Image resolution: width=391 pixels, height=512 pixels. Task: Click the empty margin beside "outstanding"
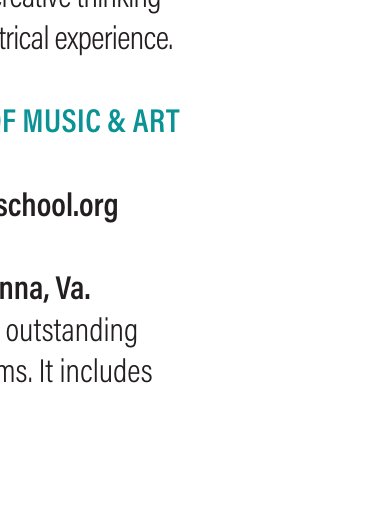(x=263, y=332)
